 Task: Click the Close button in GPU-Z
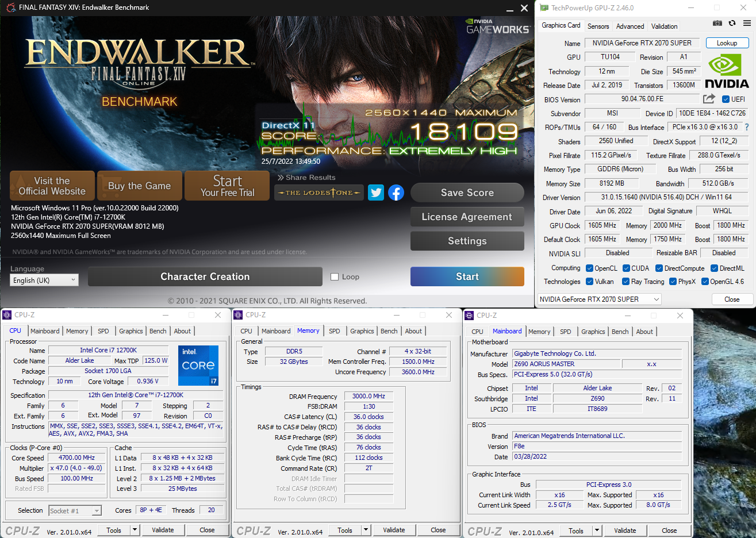click(x=732, y=299)
